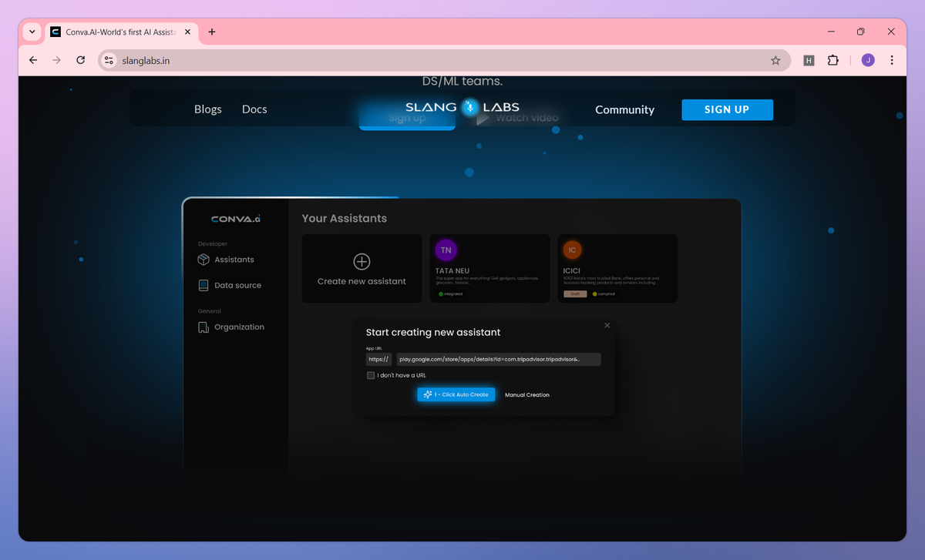Check the I don't have a URL checkbox
The width and height of the screenshot is (925, 560).
coord(371,375)
